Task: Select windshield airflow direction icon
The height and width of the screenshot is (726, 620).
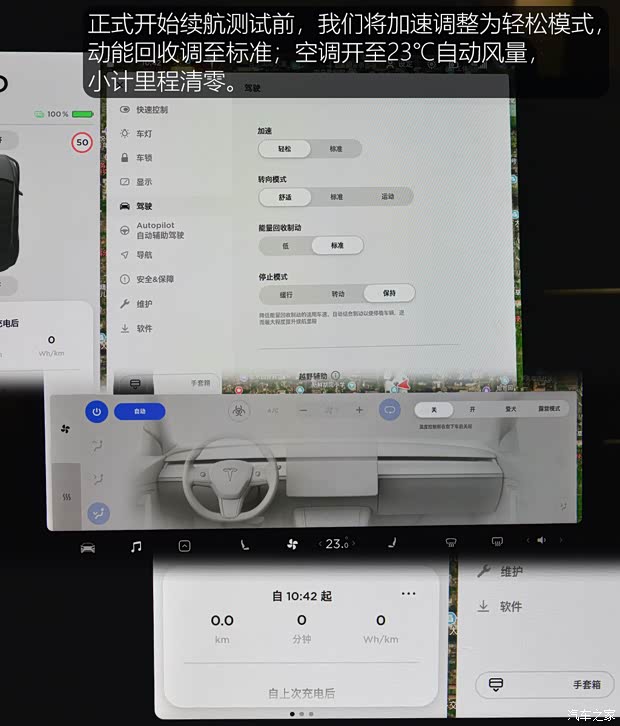Action: tap(97, 445)
